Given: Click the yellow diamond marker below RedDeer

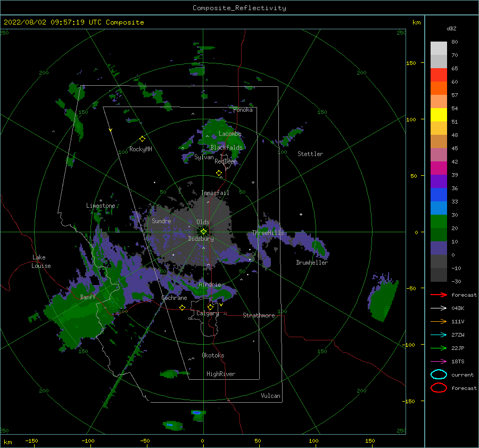Looking at the screenshot, I should point(219,173).
